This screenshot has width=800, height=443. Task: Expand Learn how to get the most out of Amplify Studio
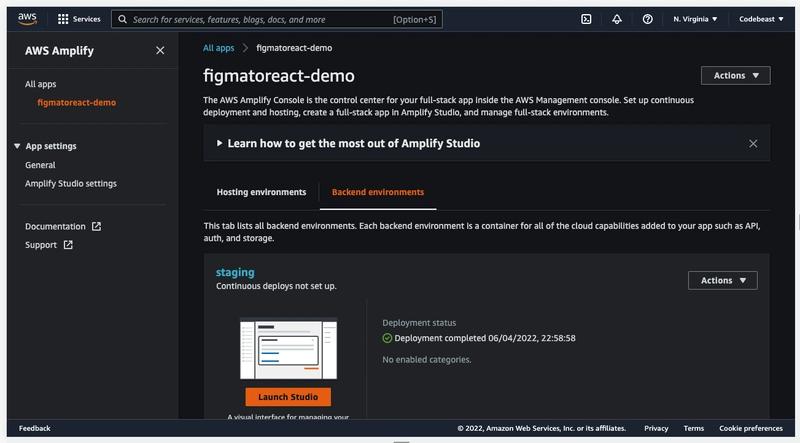click(219, 143)
